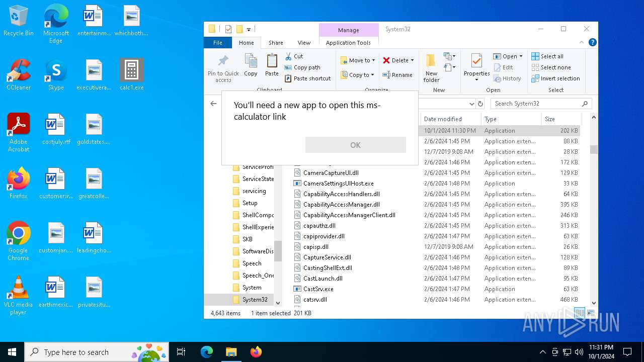Image resolution: width=644 pixels, height=362 pixels.
Task: Select CameraCaptureUI.dll file
Action: coord(331,173)
